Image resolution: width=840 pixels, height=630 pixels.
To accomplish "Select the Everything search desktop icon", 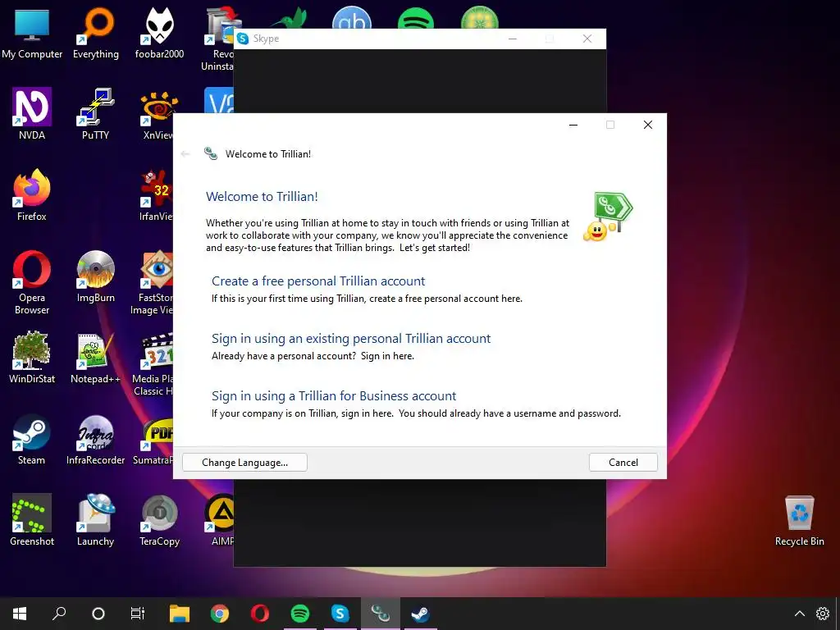I will [95, 33].
